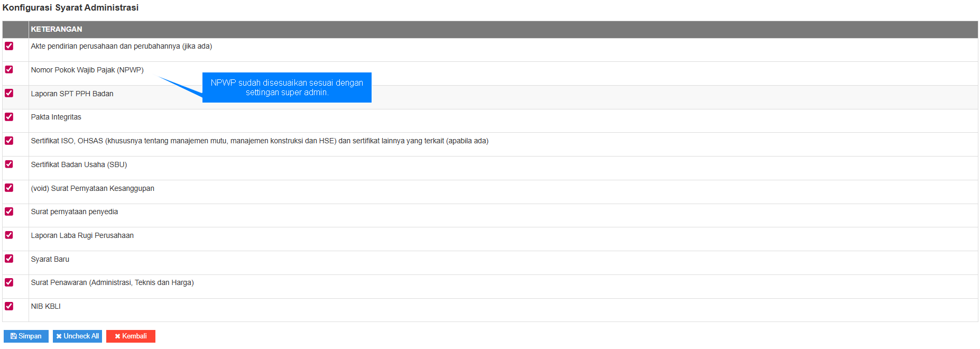Screen dimensions: 980x349
Task: Click the KETERANGAN column header
Action: pyautogui.click(x=57, y=29)
